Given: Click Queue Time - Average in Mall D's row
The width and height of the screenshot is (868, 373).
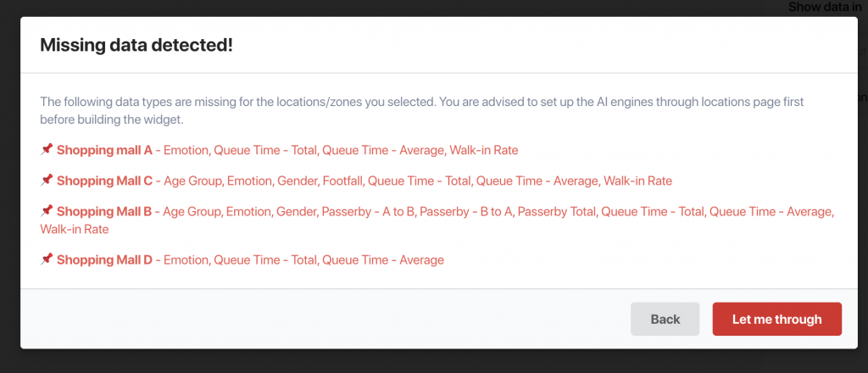Looking at the screenshot, I should click(x=383, y=260).
